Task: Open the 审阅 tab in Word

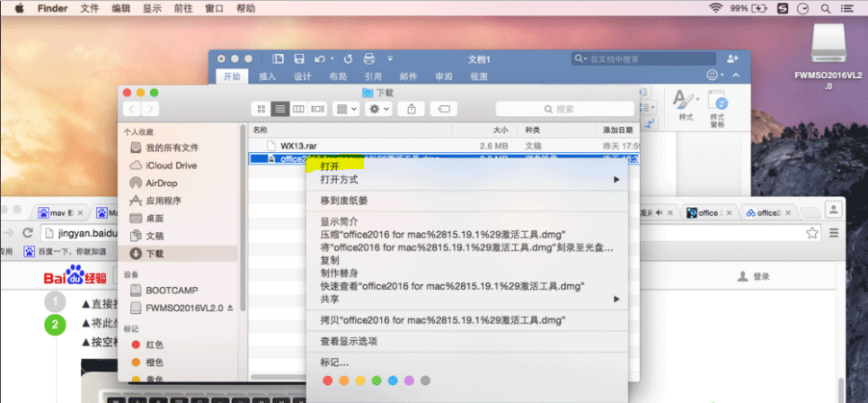Action: 443,76
